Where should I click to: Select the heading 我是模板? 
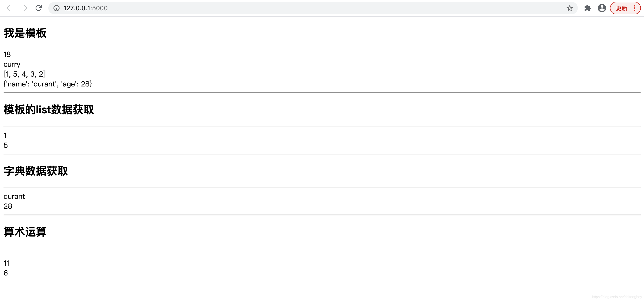pyautogui.click(x=25, y=33)
